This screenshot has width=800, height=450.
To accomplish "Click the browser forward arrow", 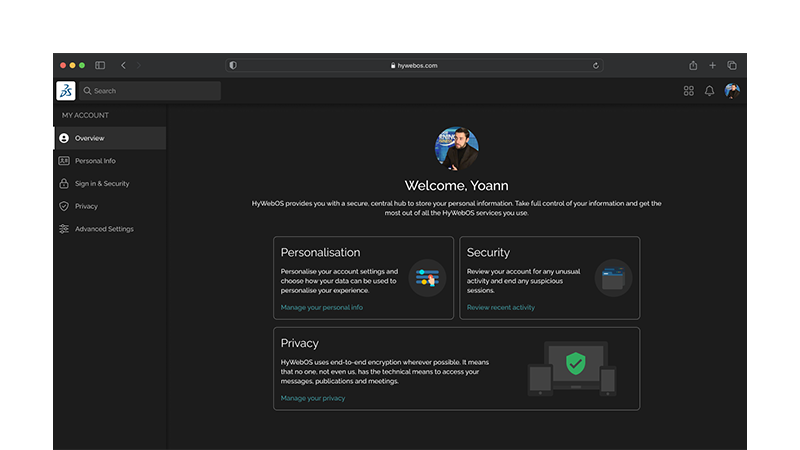I will pyautogui.click(x=138, y=65).
